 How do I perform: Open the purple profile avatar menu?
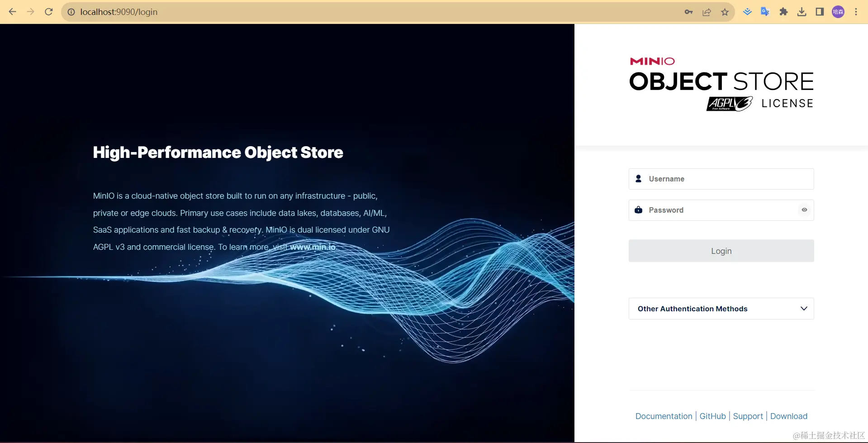coord(838,12)
